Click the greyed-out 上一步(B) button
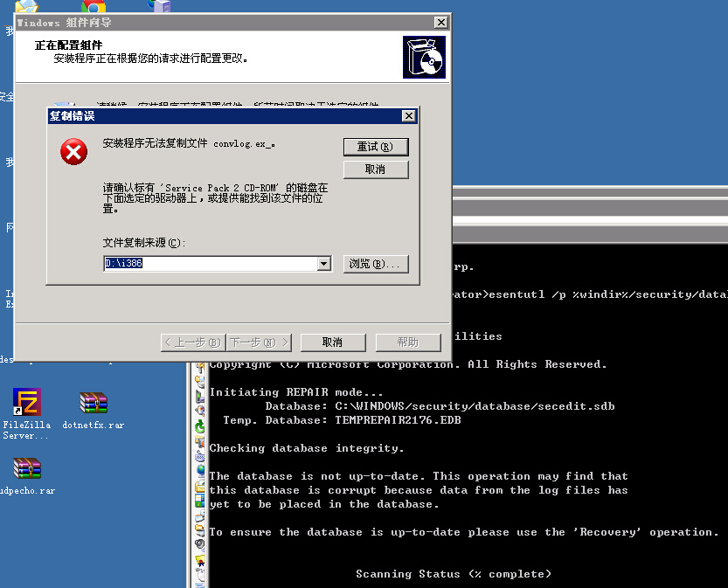Image resolution: width=728 pixels, height=588 pixels. coord(192,342)
